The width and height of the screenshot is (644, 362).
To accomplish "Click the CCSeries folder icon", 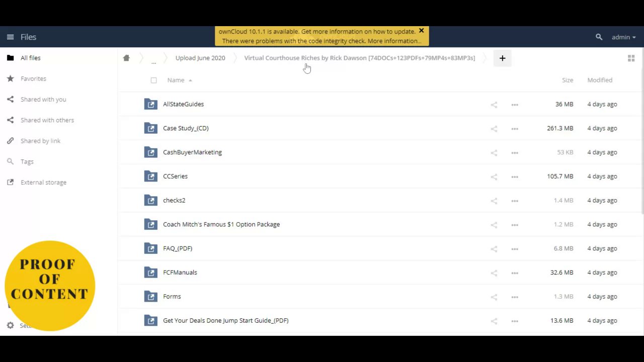I will 150,176.
